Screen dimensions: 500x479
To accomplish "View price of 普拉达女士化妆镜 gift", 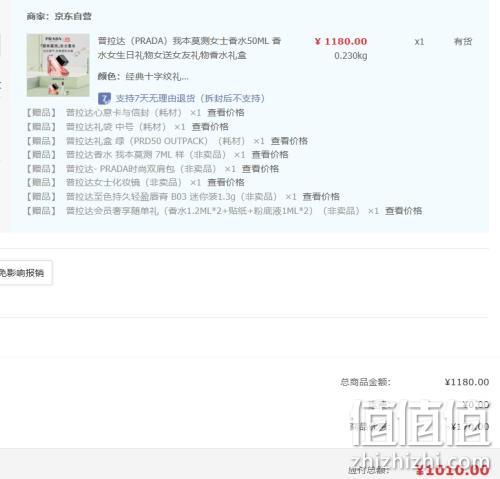I will point(226,182).
